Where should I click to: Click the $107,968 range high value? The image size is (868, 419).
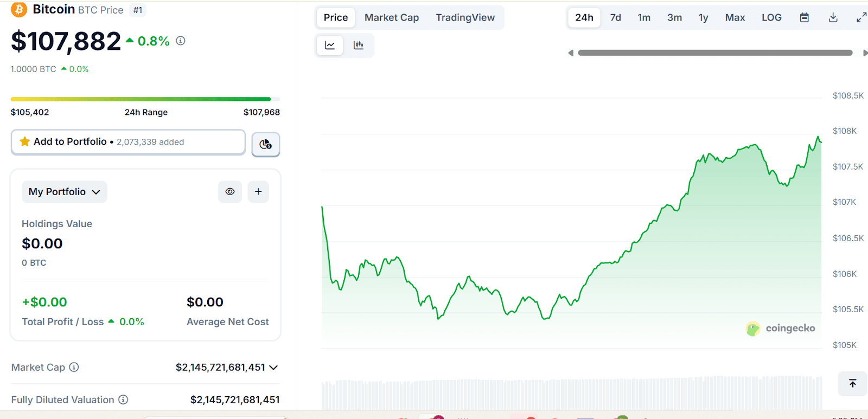pos(261,112)
